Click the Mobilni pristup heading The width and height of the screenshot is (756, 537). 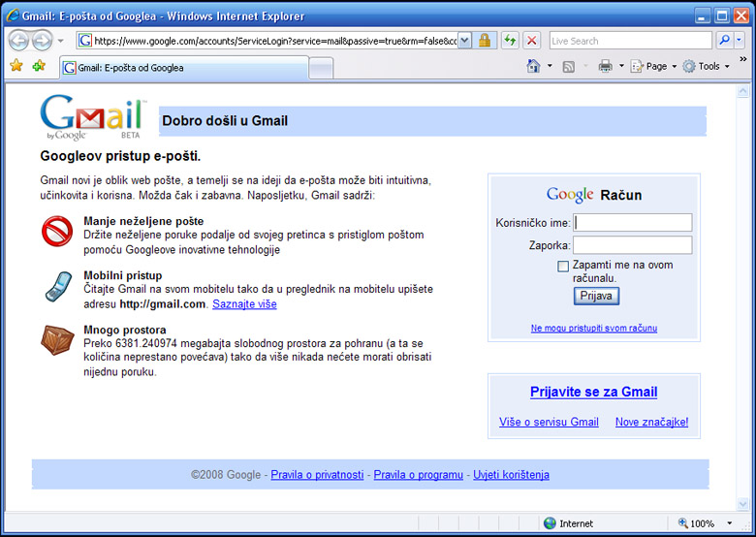pyautogui.click(x=123, y=275)
